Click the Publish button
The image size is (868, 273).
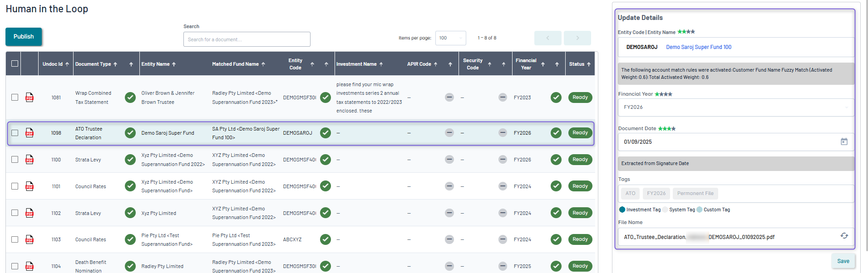(24, 37)
